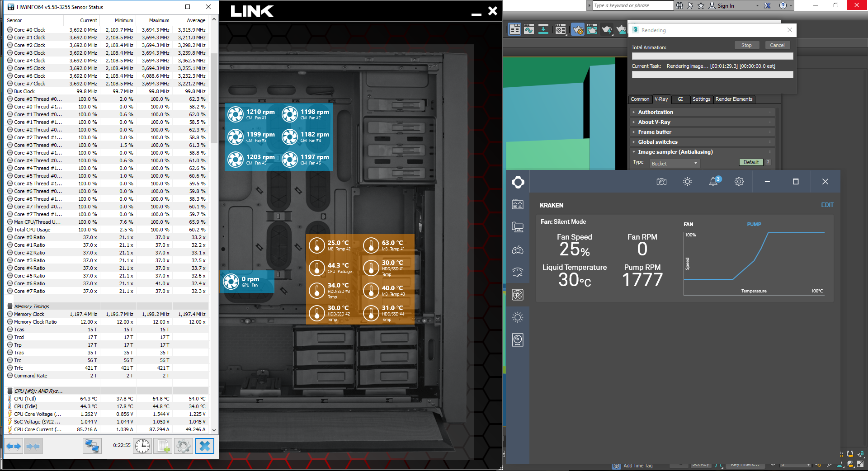868x471 pixels.
Task: Expand the Global switches rollout
Action: [x=702, y=142]
